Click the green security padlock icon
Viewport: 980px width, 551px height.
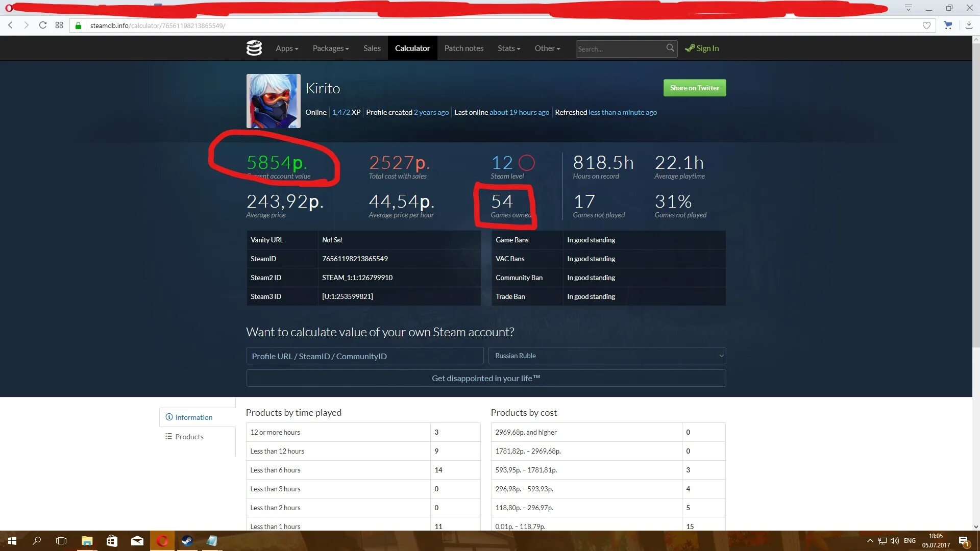(78, 26)
